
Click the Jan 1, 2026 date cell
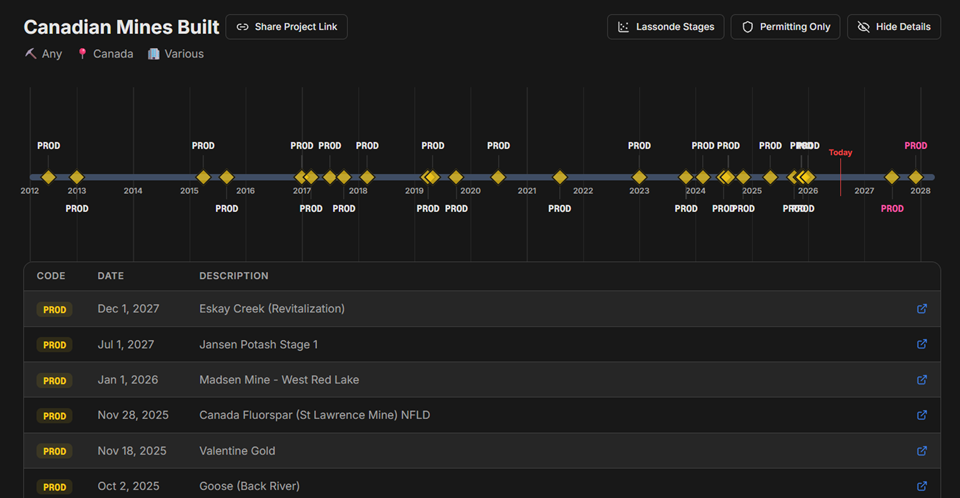point(128,380)
